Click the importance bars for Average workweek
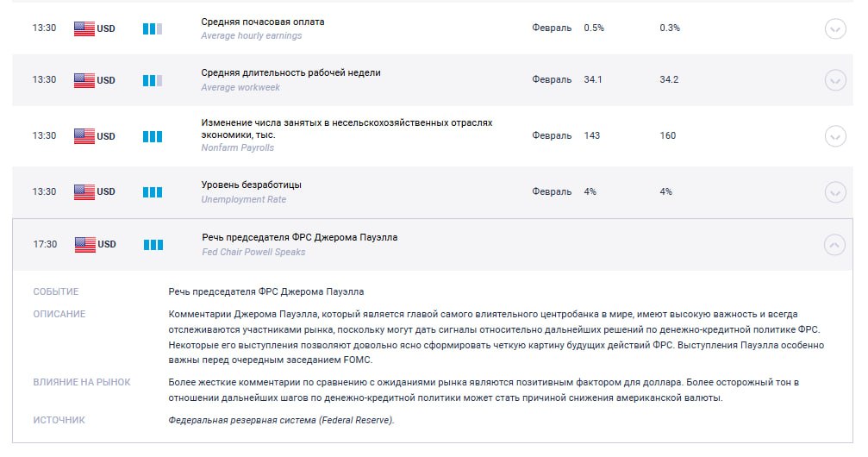Image resolution: width=868 pixels, height=457 pixels. point(153,80)
